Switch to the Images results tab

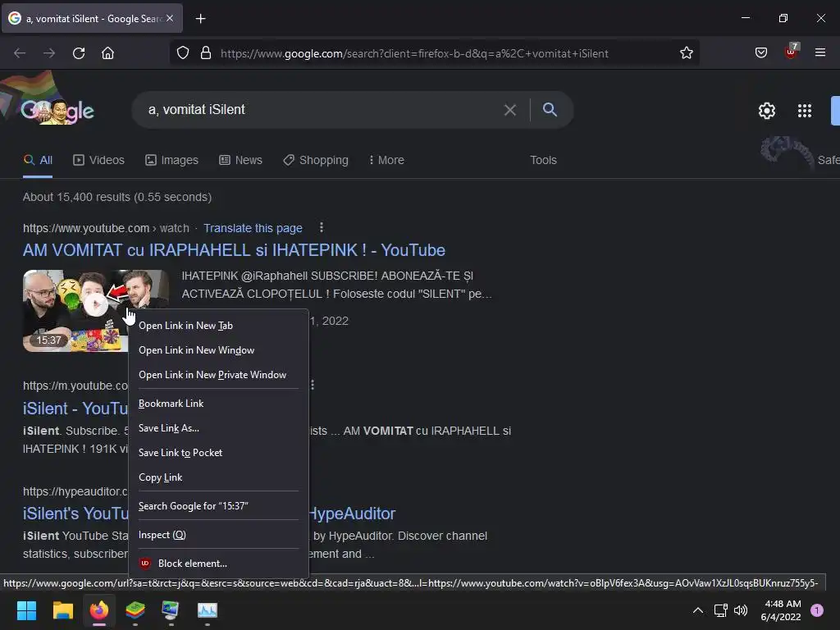click(x=172, y=160)
